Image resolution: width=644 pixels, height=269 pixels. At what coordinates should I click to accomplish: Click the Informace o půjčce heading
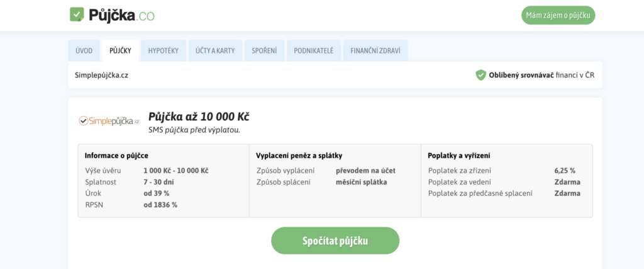click(116, 155)
